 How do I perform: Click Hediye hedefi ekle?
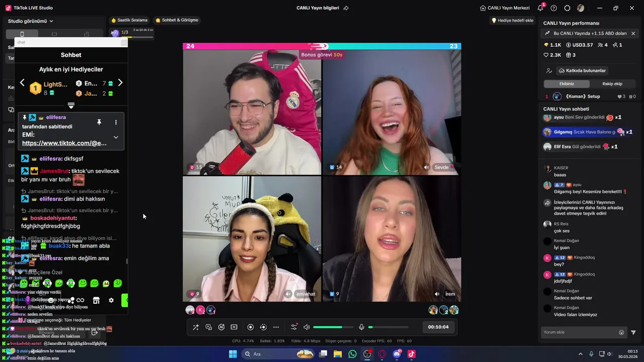tap(512, 21)
